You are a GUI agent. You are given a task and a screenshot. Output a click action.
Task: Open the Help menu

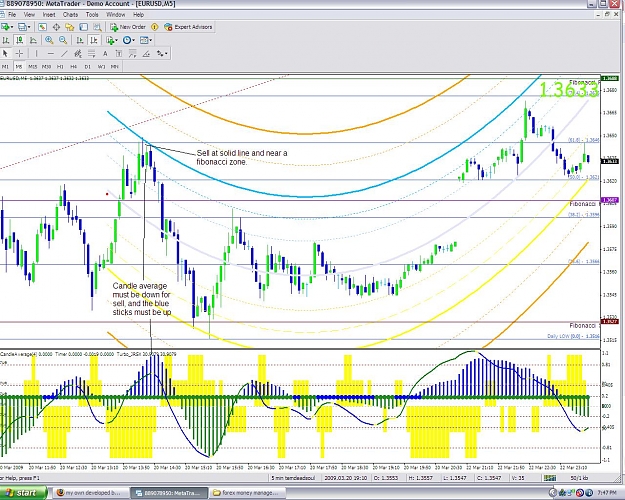click(x=138, y=15)
